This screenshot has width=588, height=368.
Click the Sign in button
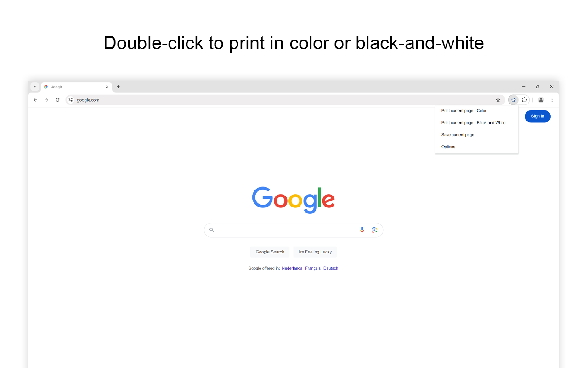tap(537, 116)
